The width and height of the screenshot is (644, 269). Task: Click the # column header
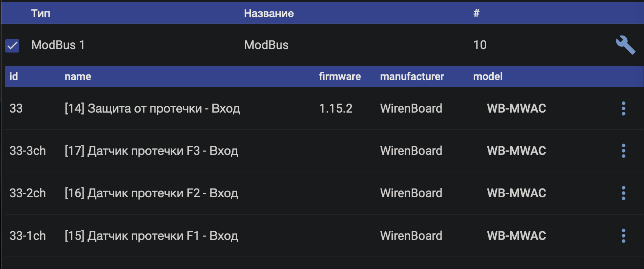coord(476,13)
